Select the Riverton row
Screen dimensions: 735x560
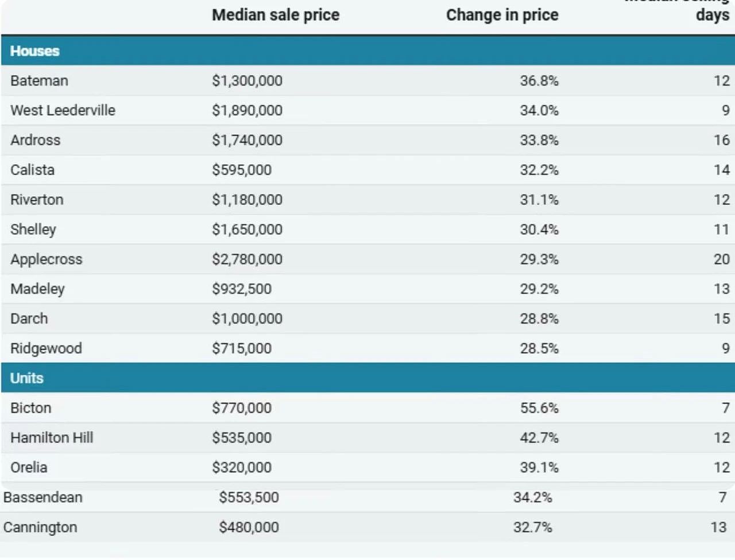(x=367, y=200)
